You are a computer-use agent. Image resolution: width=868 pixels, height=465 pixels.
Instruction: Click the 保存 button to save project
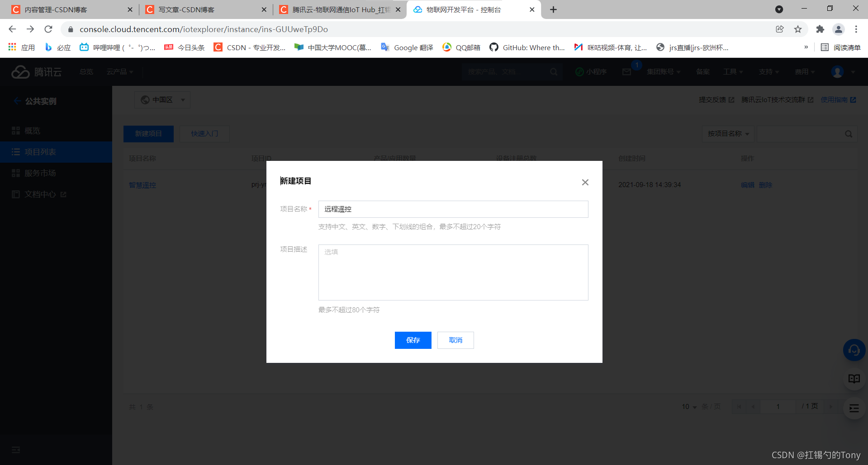point(413,340)
